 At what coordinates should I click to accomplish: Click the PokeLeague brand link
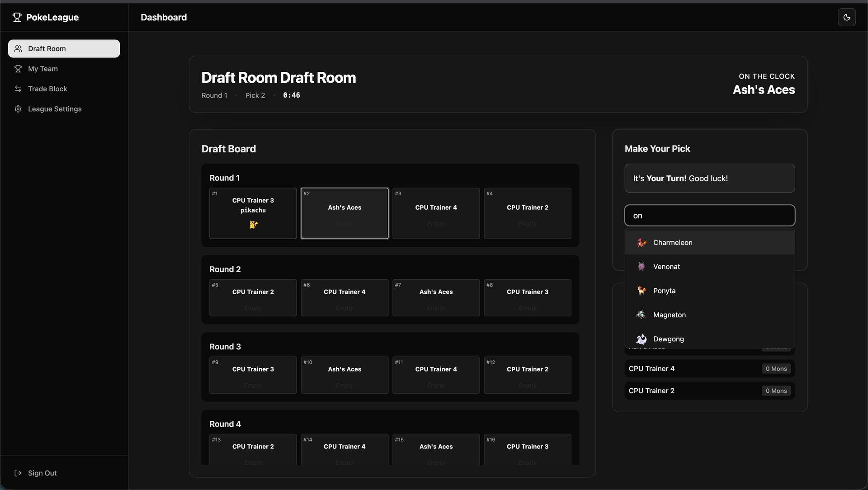point(52,17)
